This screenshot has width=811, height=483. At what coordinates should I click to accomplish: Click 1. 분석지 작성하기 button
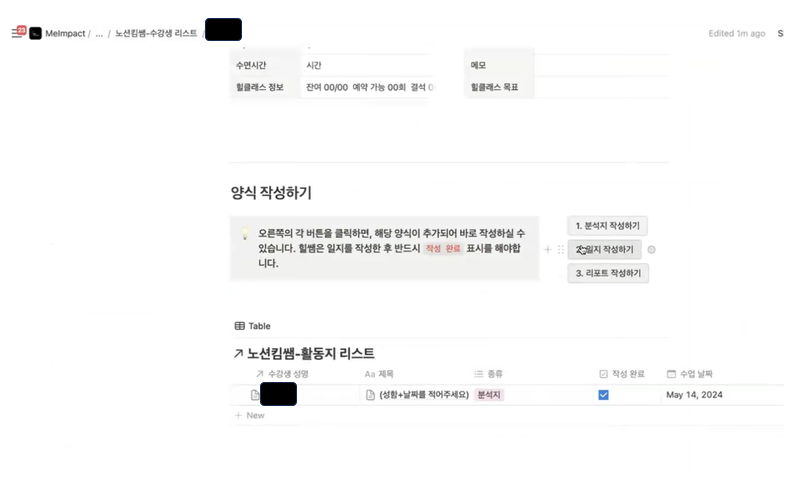[607, 225]
